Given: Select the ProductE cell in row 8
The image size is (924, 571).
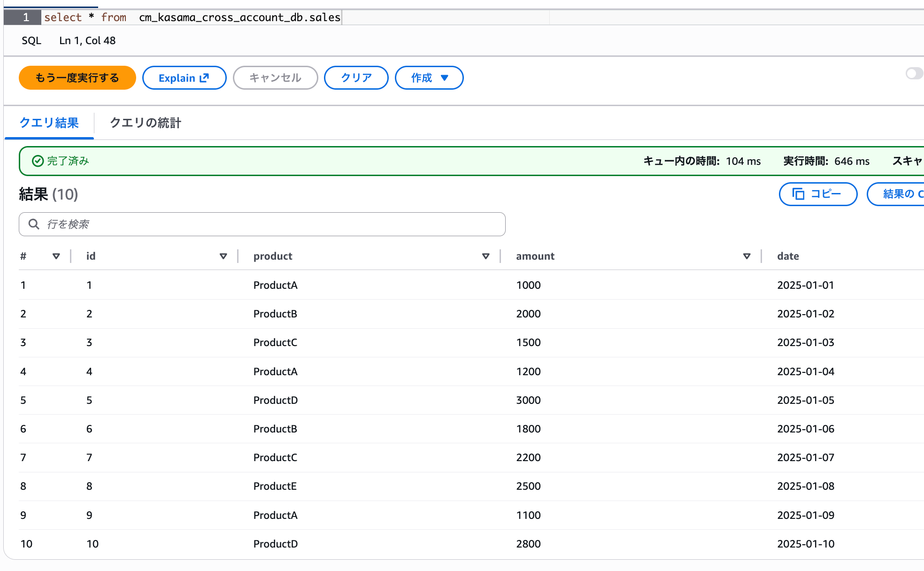Looking at the screenshot, I should 275,486.
